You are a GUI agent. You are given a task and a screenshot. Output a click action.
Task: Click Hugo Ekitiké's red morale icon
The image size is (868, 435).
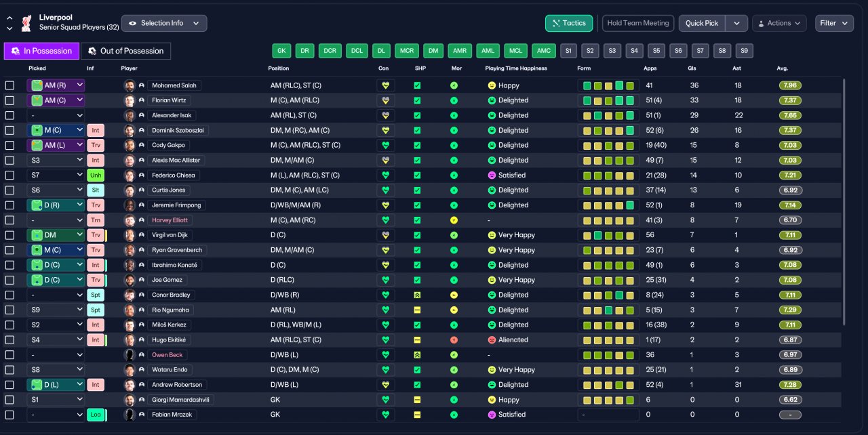pyautogui.click(x=454, y=340)
